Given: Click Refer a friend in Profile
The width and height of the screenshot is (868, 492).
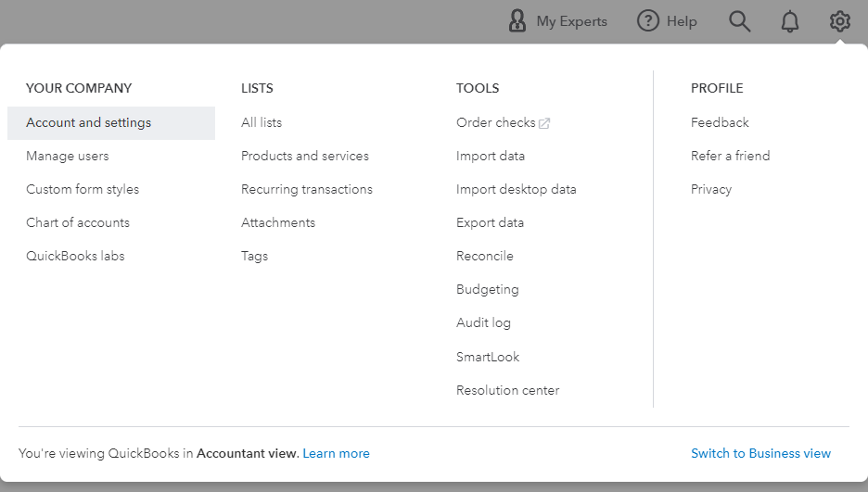Looking at the screenshot, I should click(730, 156).
